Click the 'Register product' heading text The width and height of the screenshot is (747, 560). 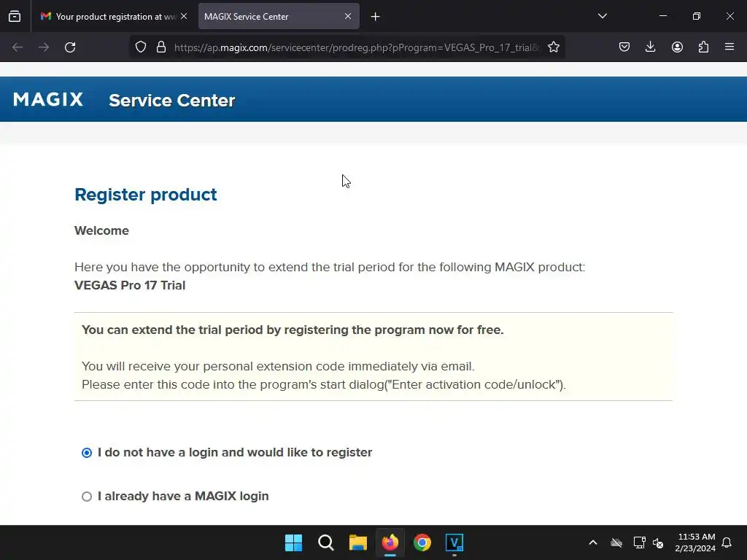click(146, 194)
